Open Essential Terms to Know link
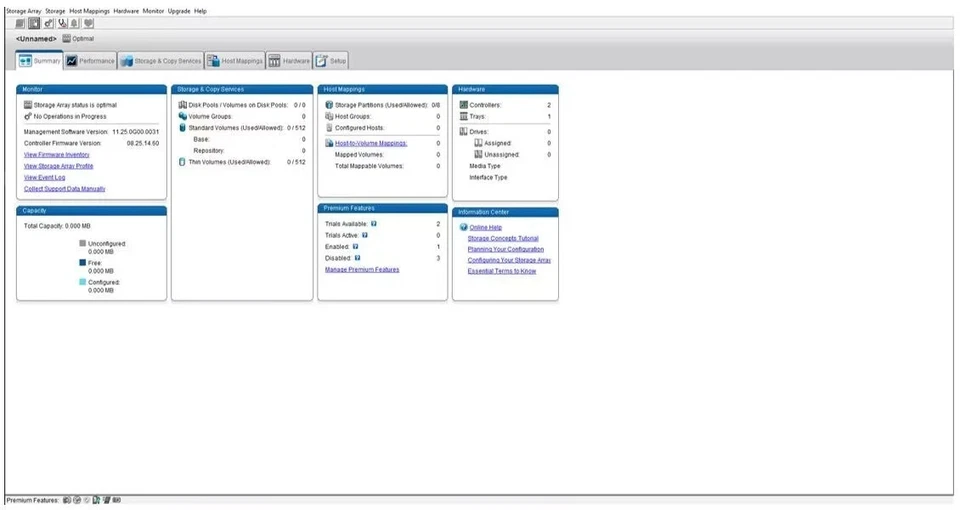The height and width of the screenshot is (510, 960). click(502, 271)
